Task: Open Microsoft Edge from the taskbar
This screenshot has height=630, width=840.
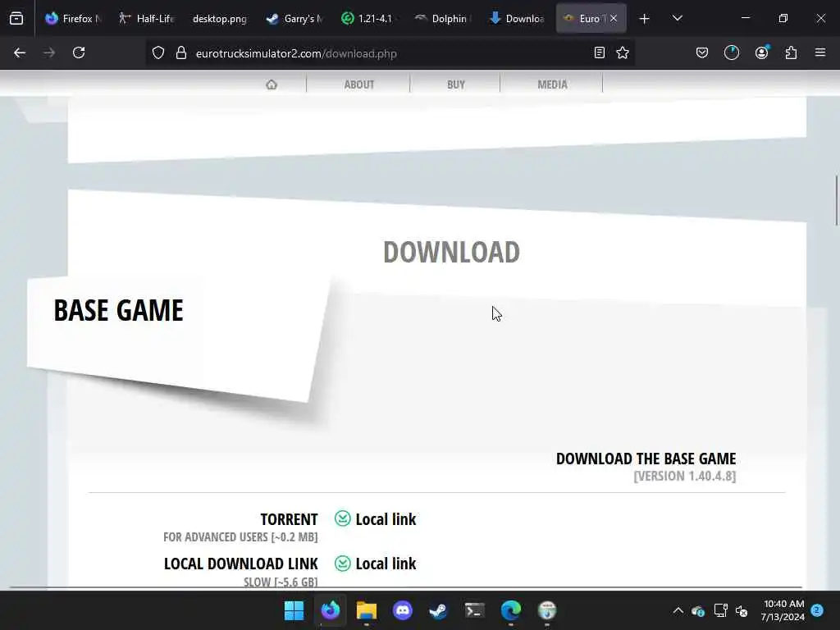Action: (510, 610)
